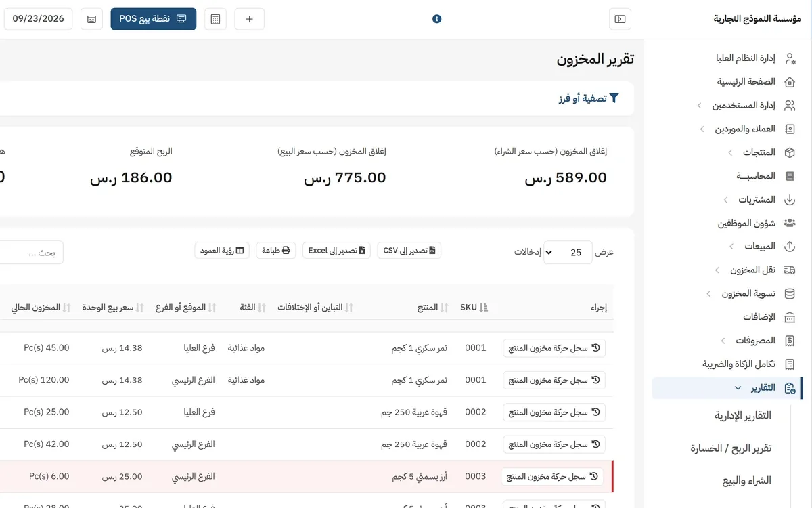Open رؤية العمود column visibility
Image resolution: width=812 pixels, height=508 pixels.
click(x=222, y=250)
